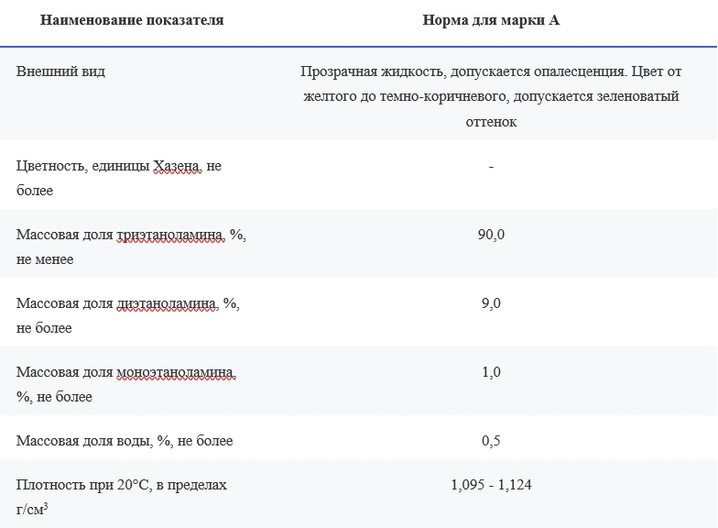Click the 'г/см3' unit text
The width and height of the screenshot is (718, 528).
32,509
